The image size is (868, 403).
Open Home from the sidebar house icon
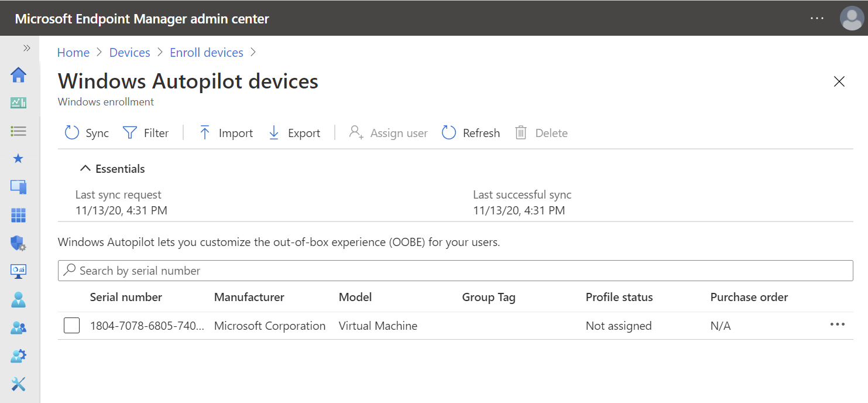pyautogui.click(x=19, y=75)
